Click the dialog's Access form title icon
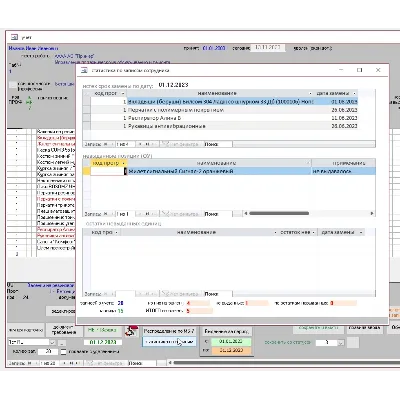The height and width of the screenshot is (400, 400). [85, 70]
